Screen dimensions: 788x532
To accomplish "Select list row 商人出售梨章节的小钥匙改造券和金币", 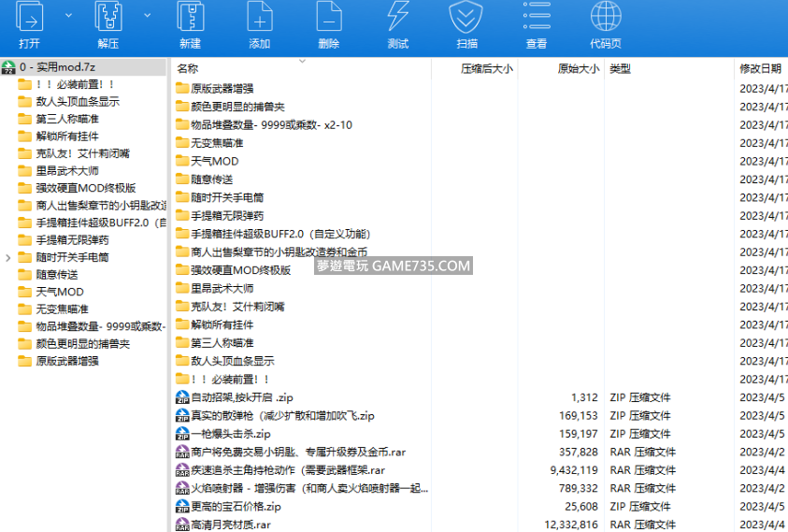I will pyautogui.click(x=480, y=252).
